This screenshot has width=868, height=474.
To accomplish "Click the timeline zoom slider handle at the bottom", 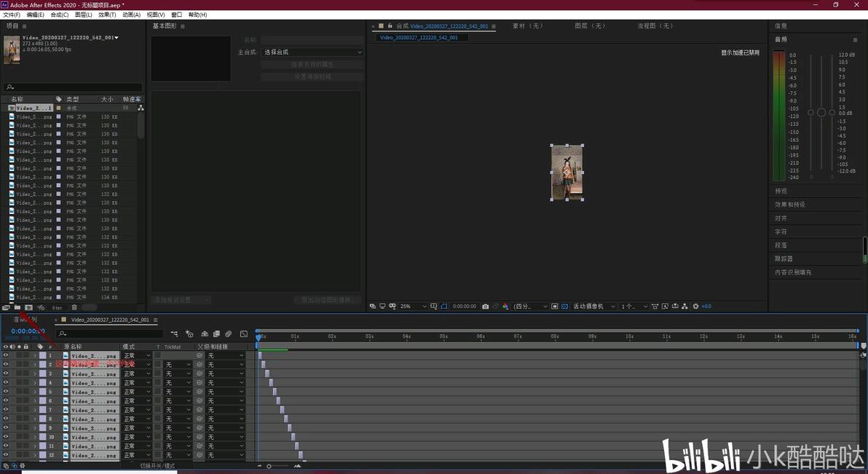I will [269, 466].
